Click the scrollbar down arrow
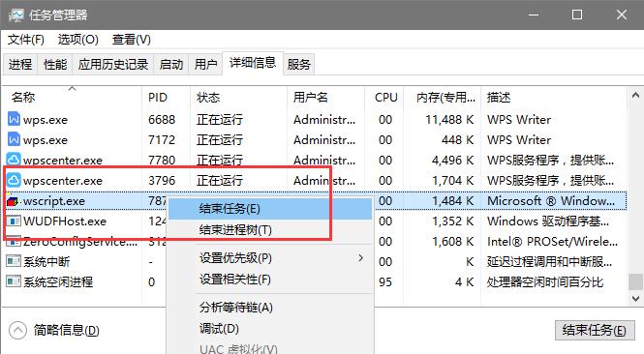 (636, 298)
